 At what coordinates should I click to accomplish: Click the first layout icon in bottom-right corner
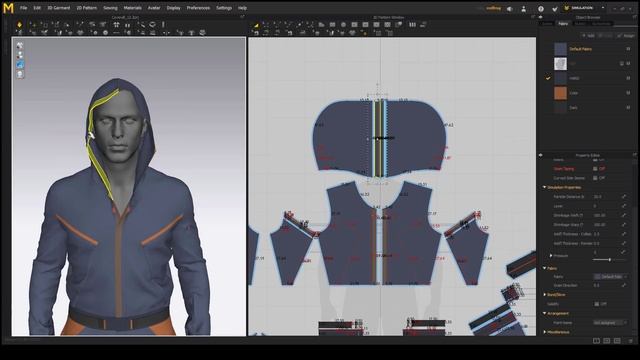click(x=596, y=340)
